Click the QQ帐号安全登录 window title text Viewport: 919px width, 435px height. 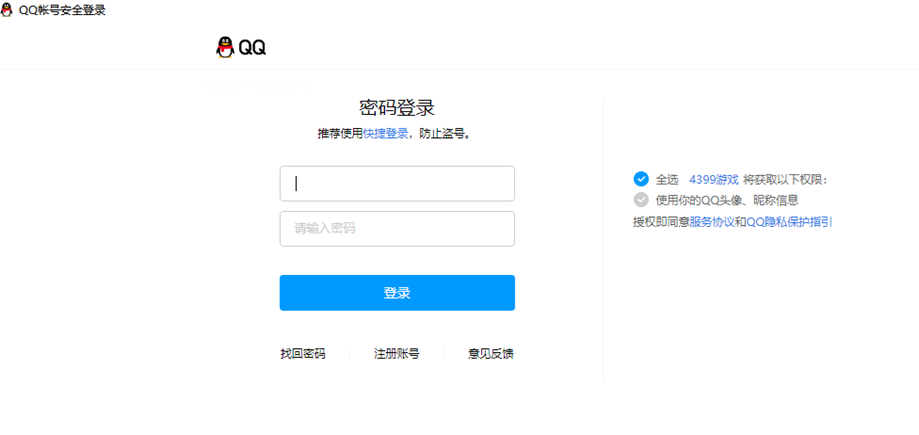pyautogui.click(x=63, y=10)
